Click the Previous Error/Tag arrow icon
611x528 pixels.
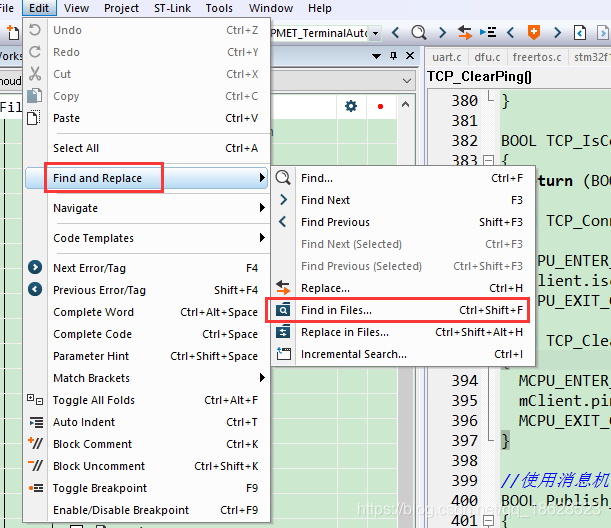(35, 289)
